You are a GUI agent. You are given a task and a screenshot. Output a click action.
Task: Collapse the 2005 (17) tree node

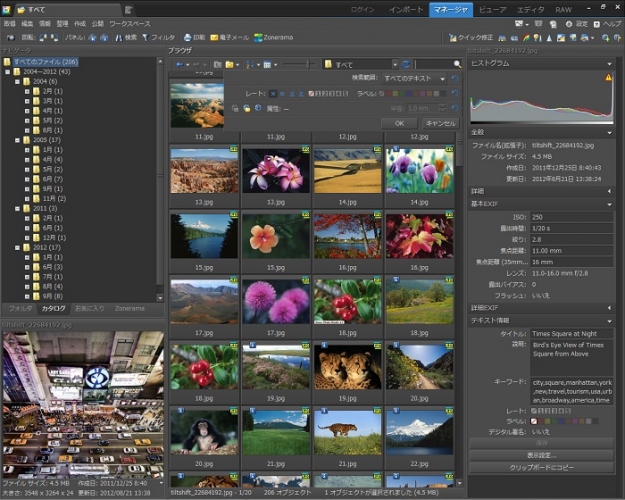click(18, 140)
